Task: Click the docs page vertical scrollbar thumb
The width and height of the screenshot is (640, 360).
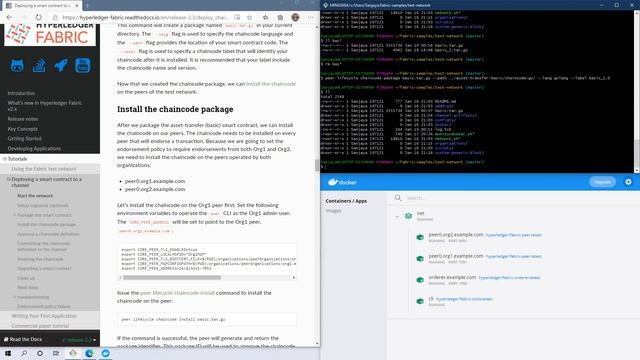Action: click(317, 165)
